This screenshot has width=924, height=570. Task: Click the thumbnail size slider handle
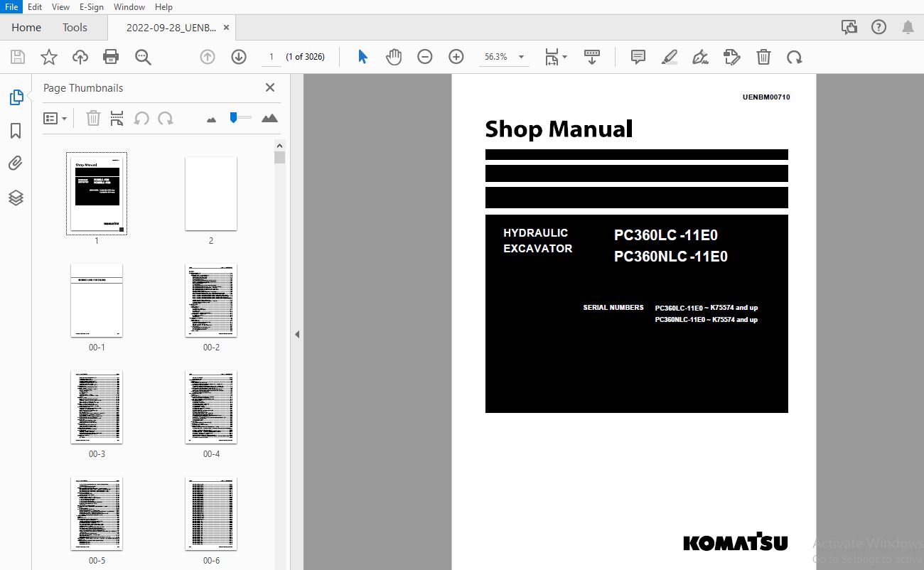click(233, 117)
